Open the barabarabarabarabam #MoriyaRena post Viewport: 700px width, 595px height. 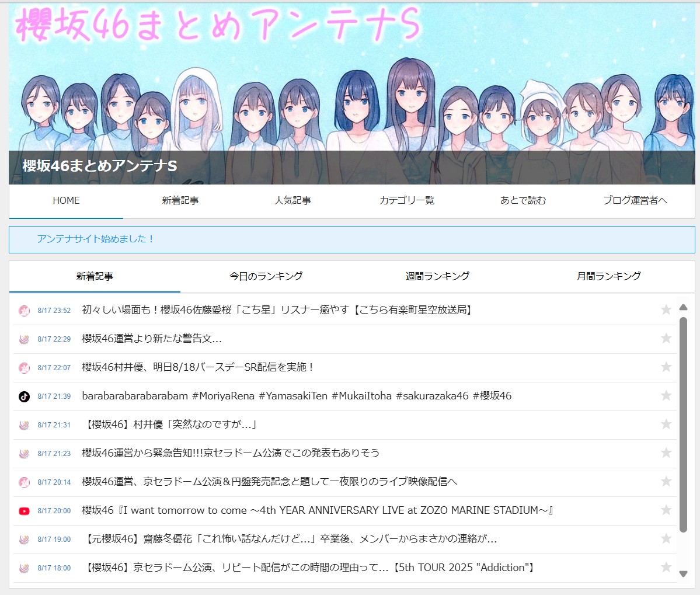[x=297, y=396]
